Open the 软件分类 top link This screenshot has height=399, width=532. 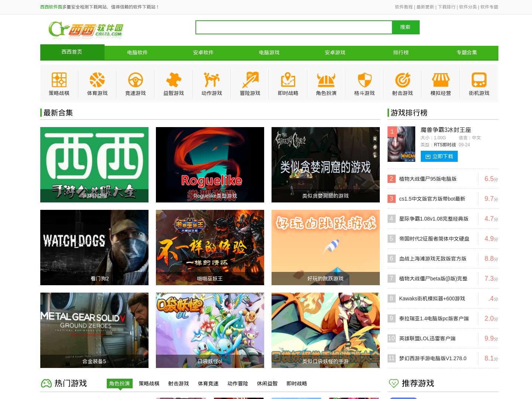tap(468, 7)
